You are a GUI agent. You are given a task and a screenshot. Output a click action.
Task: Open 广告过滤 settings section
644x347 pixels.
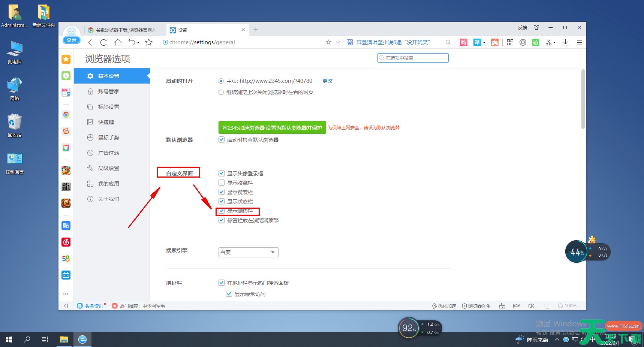tap(112, 153)
